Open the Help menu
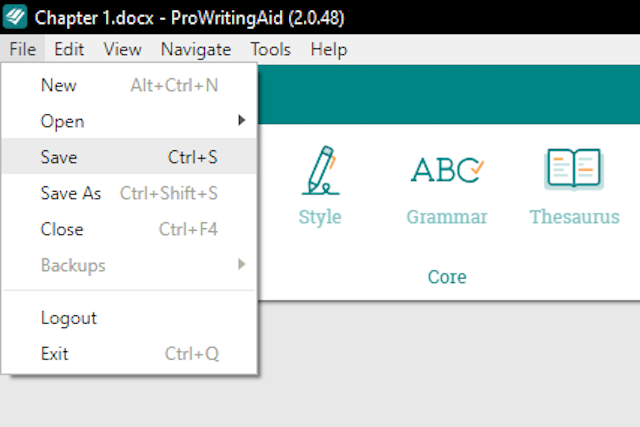Viewport: 640px width, 427px height. click(329, 49)
